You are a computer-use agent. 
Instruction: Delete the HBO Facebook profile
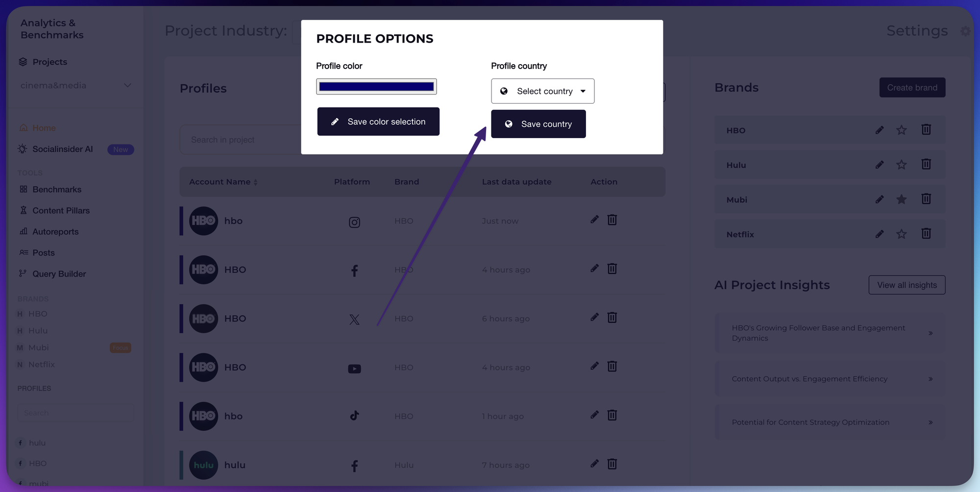click(612, 268)
